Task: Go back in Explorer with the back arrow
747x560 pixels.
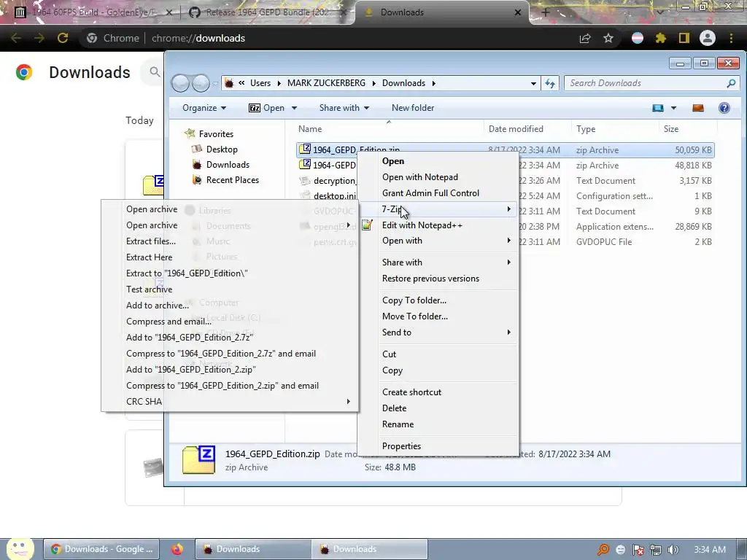Action: pos(181,83)
